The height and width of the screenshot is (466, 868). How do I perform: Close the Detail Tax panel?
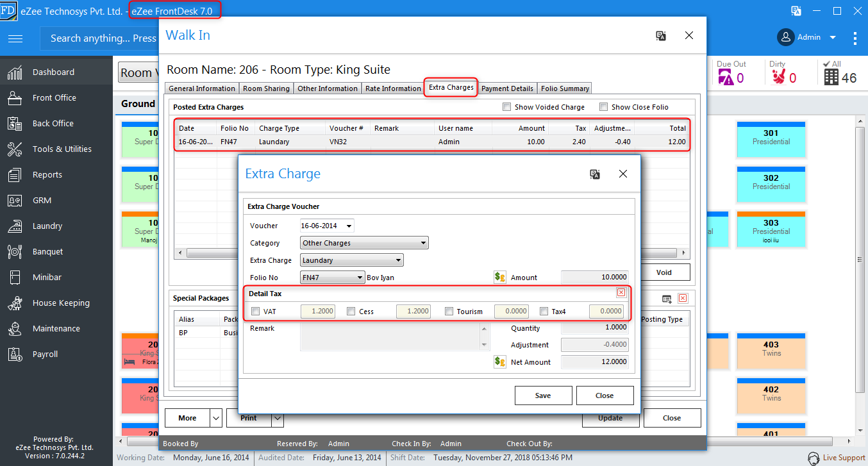(x=621, y=293)
